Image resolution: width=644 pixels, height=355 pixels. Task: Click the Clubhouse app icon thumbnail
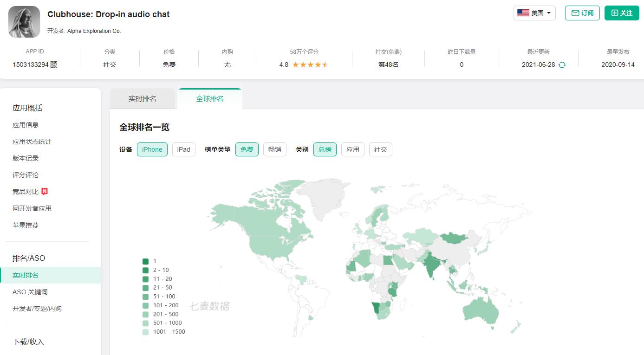point(24,22)
